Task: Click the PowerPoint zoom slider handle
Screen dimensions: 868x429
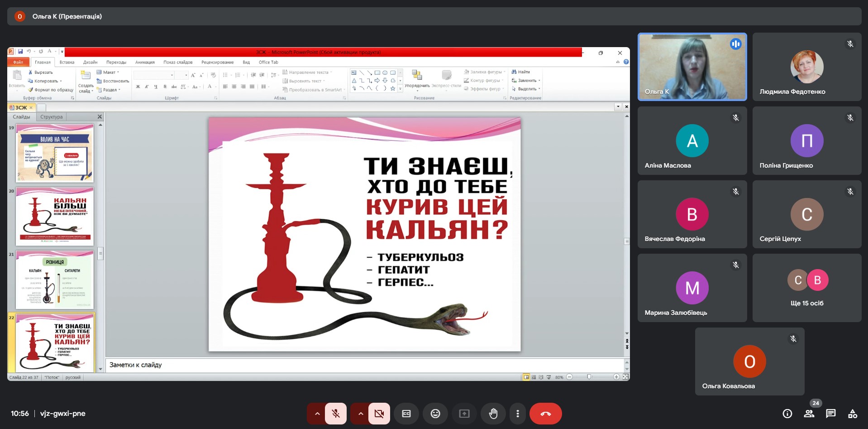Action: [x=589, y=377]
